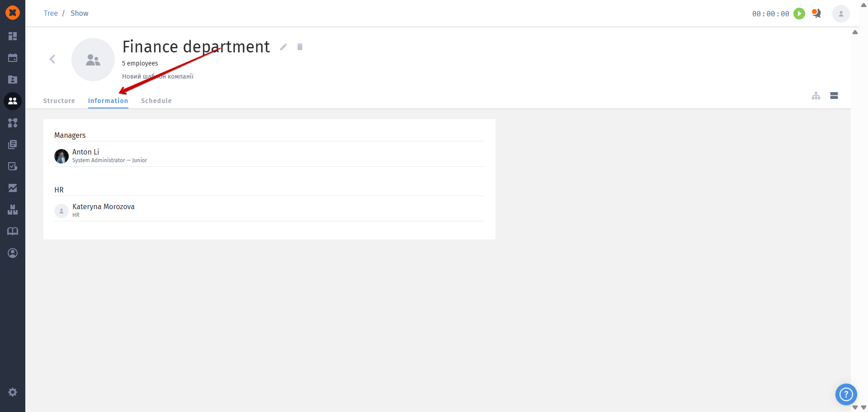Click the notification bell icon

pyautogui.click(x=816, y=14)
